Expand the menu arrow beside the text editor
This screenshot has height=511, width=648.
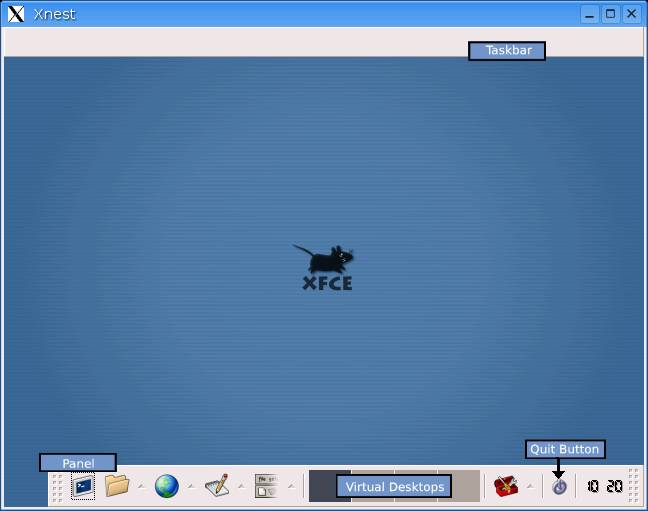242,486
